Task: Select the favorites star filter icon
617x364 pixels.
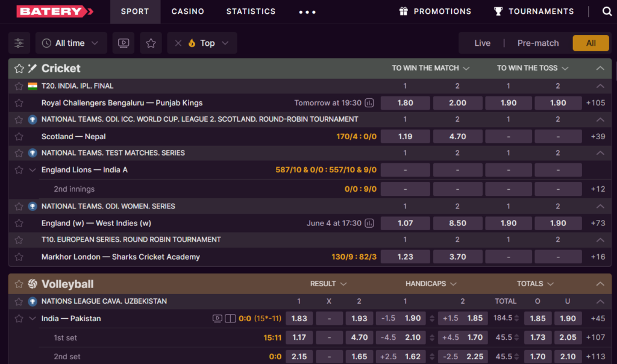Action: (150, 43)
